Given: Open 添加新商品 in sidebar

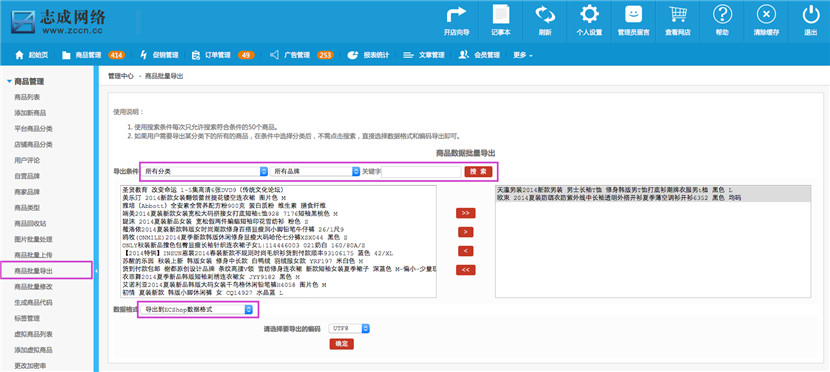Looking at the screenshot, I should [30, 113].
